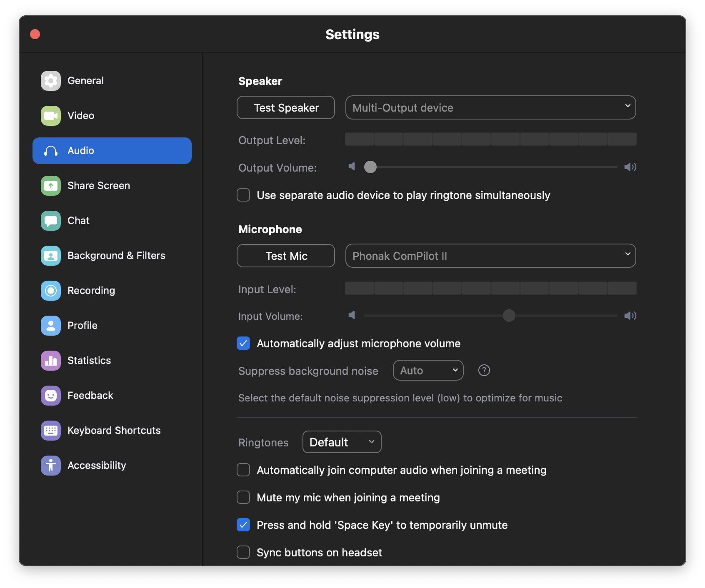Click the Output Volume loud speaker icon

coord(630,167)
